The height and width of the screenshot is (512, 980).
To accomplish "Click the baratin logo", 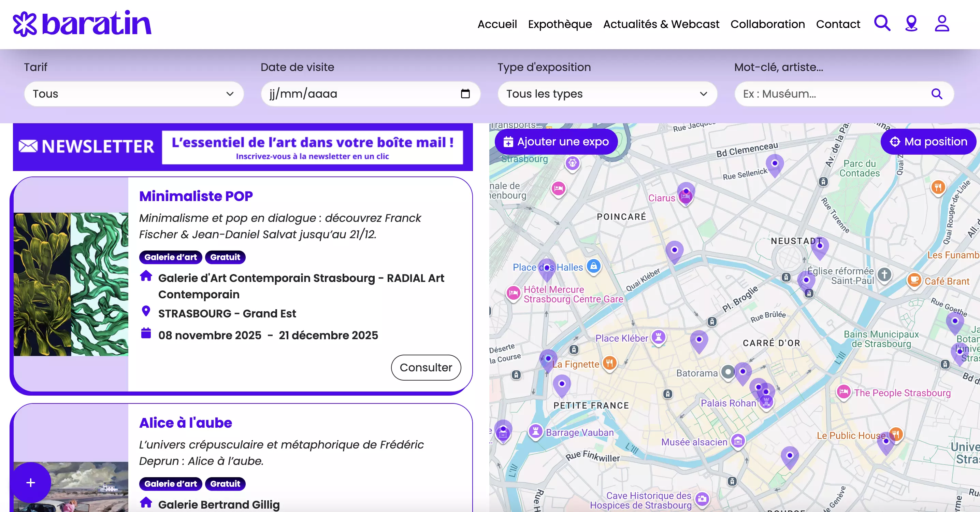I will pyautogui.click(x=82, y=24).
